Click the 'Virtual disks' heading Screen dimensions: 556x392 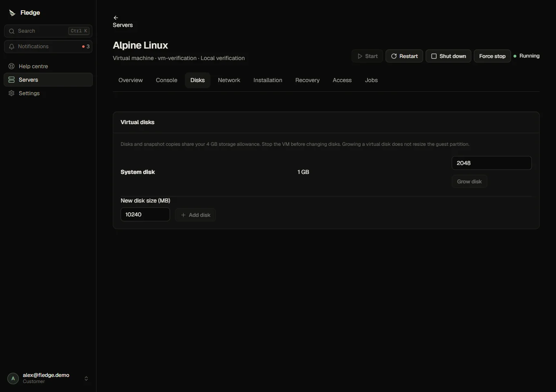click(137, 122)
